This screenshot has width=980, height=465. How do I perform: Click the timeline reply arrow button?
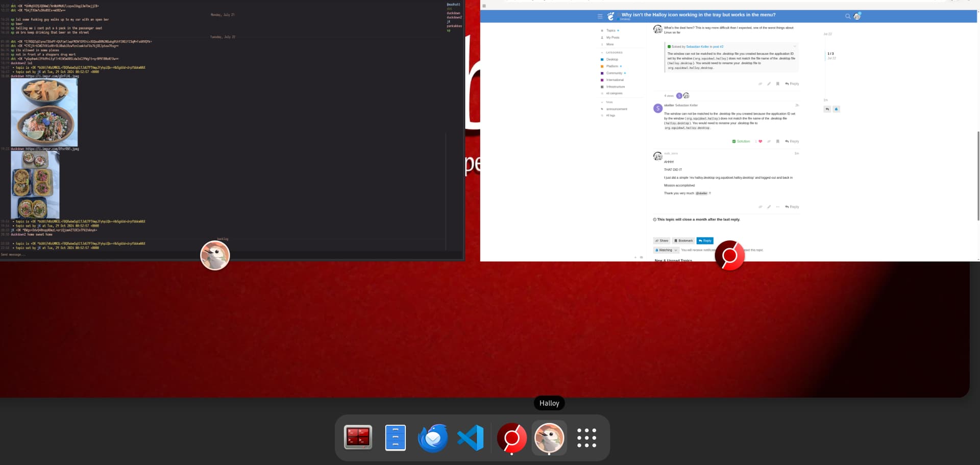pos(827,109)
